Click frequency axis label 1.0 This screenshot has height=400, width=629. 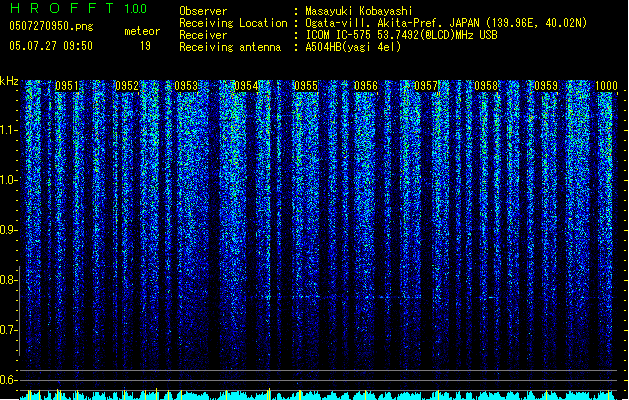[x=7, y=180]
